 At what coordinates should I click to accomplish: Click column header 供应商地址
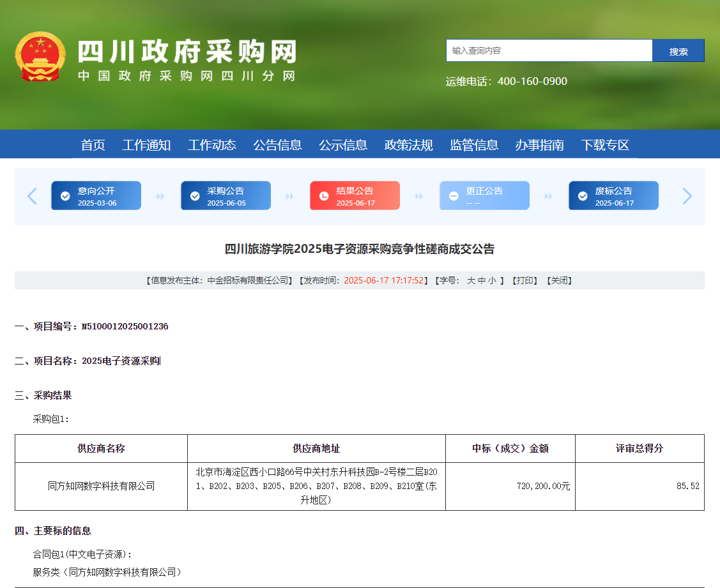pyautogui.click(x=316, y=448)
